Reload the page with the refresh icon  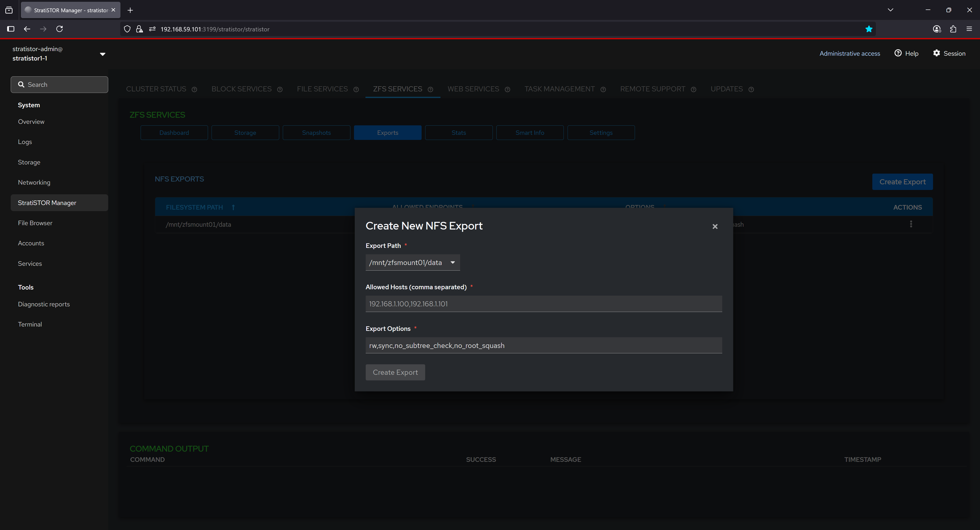59,29
